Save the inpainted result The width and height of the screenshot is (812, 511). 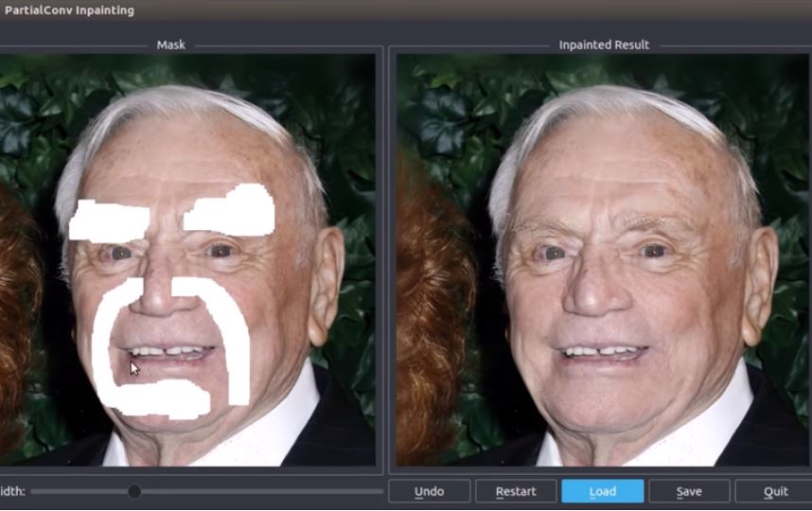coord(688,491)
